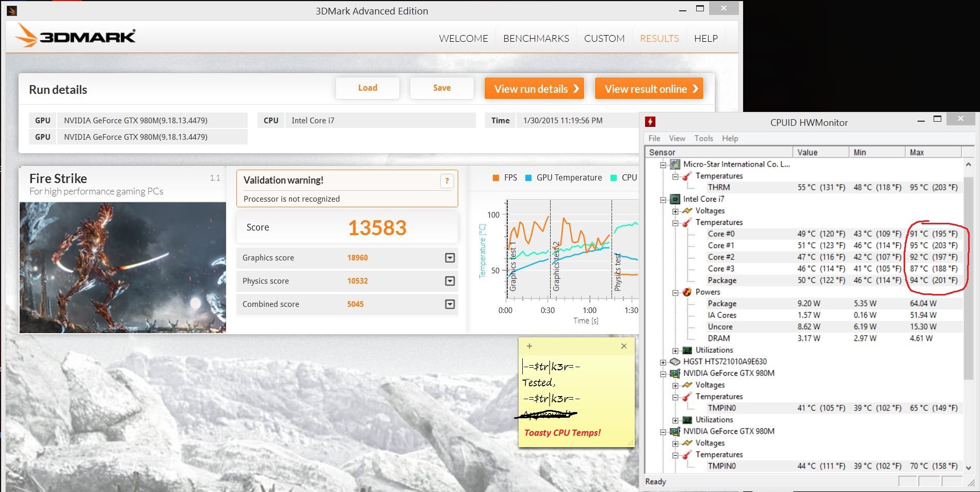
Task: Collapse the Intel Core i7 tree node
Action: [663, 200]
